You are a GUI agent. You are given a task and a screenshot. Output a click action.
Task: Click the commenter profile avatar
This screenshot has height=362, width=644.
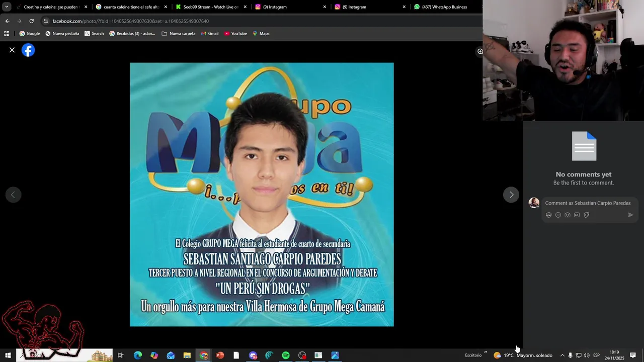534,203
